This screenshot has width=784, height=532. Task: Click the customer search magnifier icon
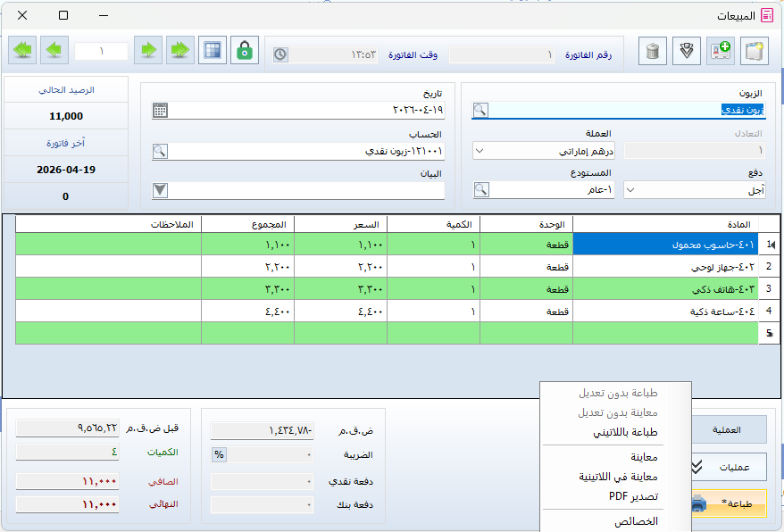(x=480, y=110)
